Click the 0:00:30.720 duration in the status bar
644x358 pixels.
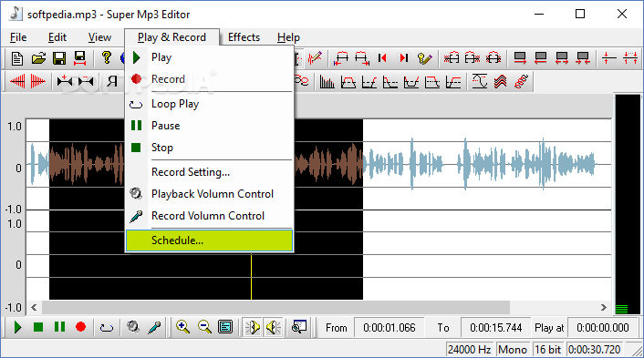coord(595,350)
